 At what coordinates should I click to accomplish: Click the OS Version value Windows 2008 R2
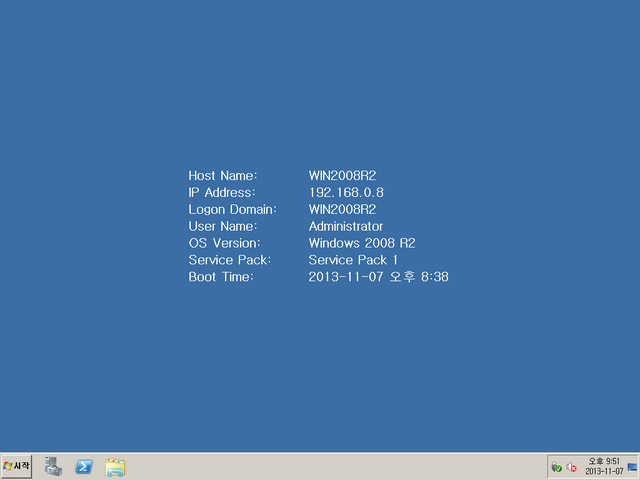click(362, 243)
